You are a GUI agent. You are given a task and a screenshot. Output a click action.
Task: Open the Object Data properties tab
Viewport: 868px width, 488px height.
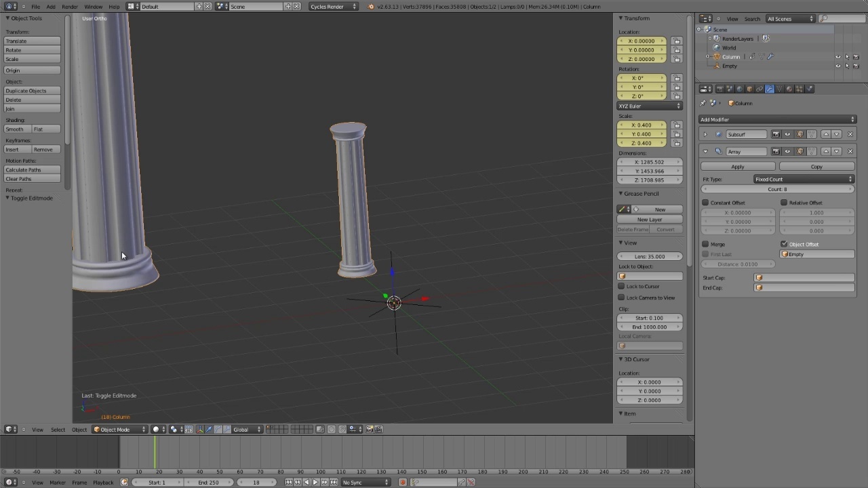click(780, 88)
